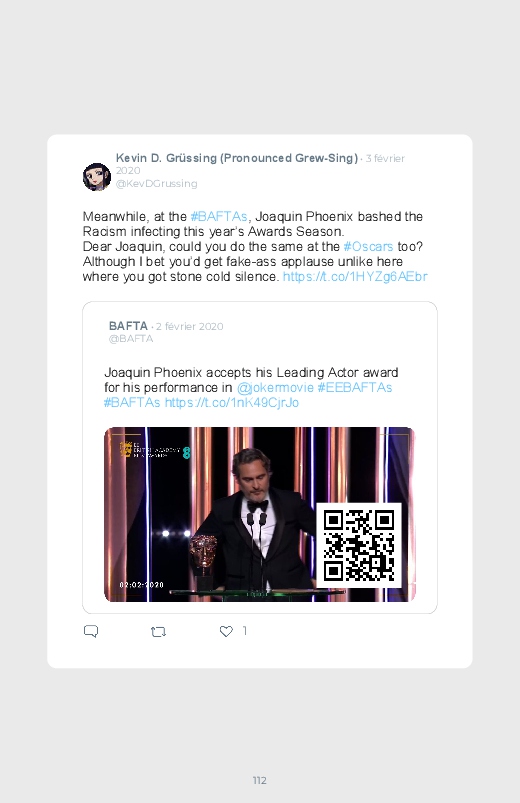Click the Kevin D. Grüssing display name
This screenshot has height=803, width=520.
click(x=237, y=158)
